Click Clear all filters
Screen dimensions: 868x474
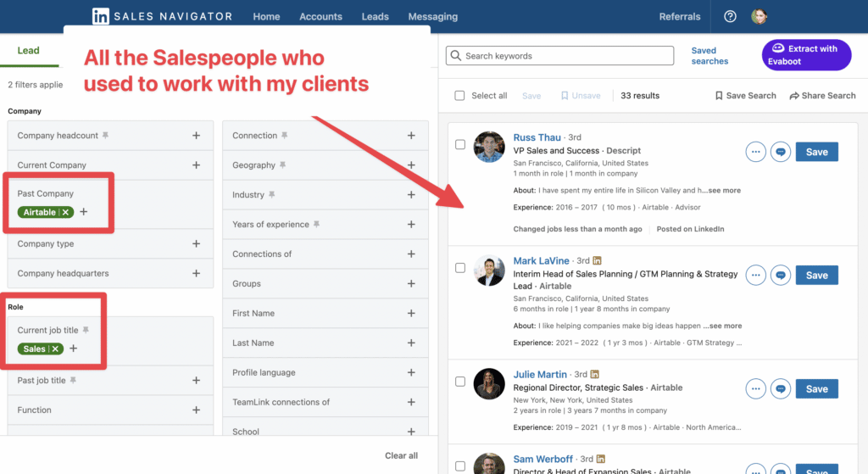click(x=401, y=455)
